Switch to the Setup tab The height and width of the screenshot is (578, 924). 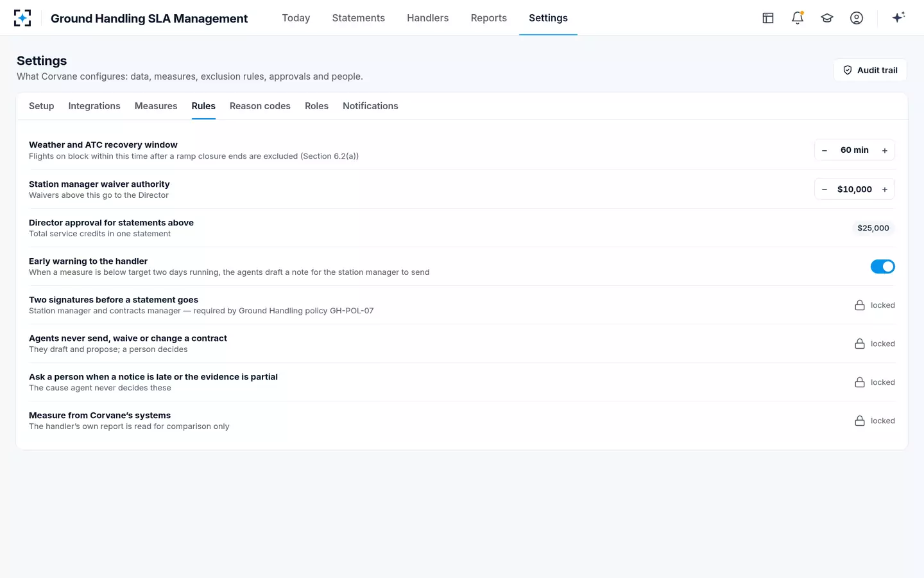click(x=42, y=106)
